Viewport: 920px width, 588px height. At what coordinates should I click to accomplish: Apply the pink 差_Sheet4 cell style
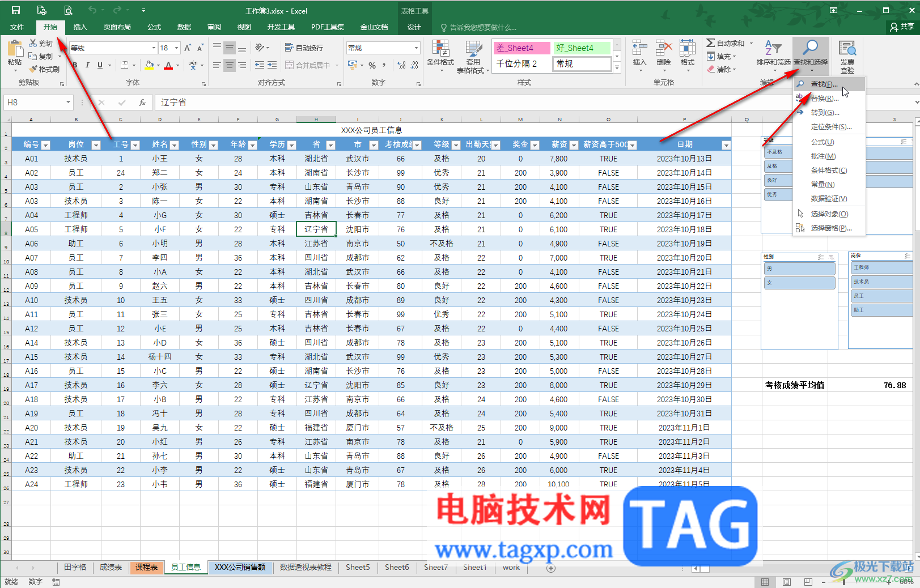tap(522, 48)
